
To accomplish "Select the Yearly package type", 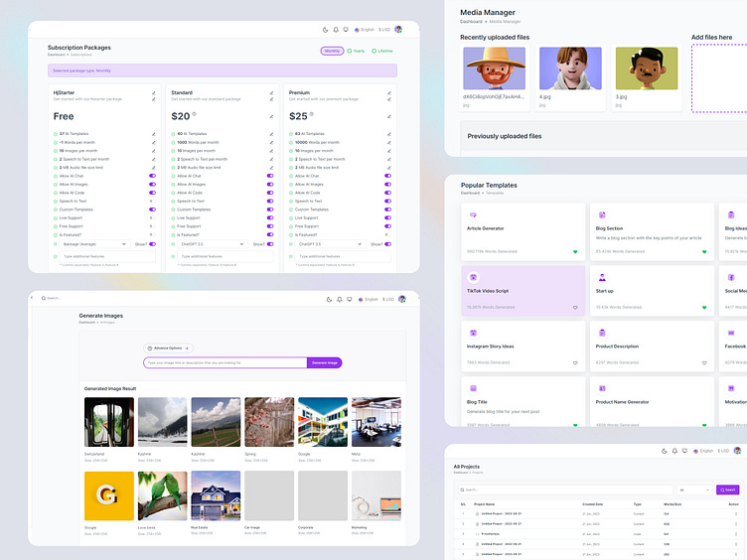I will coord(356,51).
